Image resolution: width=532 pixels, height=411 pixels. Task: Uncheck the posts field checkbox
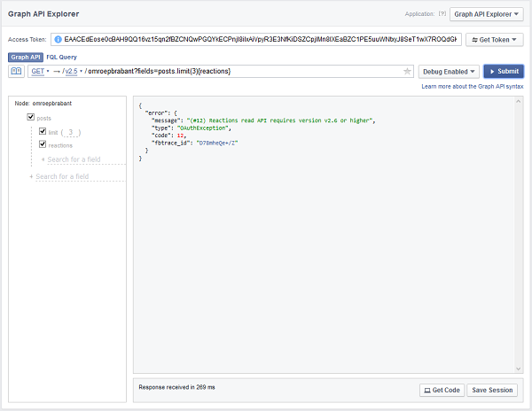point(31,117)
